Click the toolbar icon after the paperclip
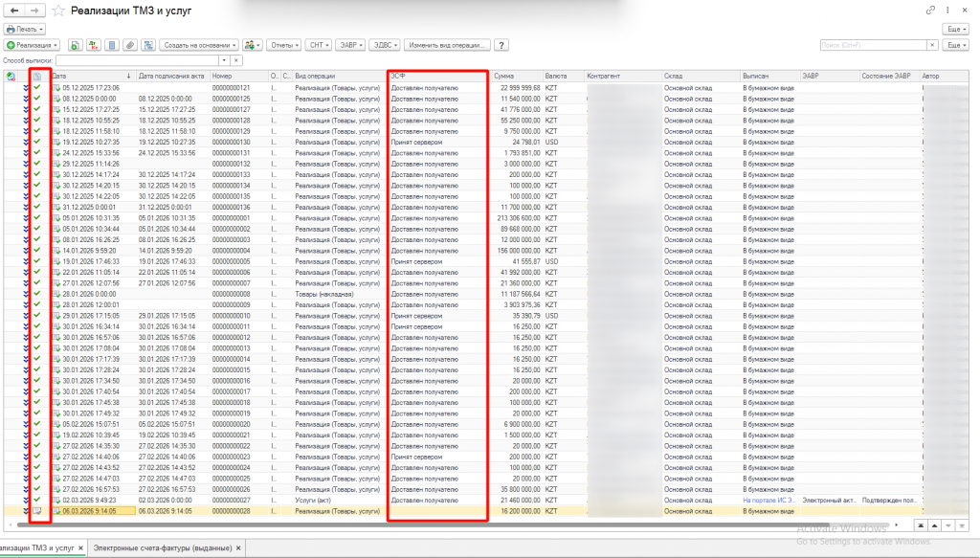Screen dimensions: 980x558 pyautogui.click(x=148, y=45)
